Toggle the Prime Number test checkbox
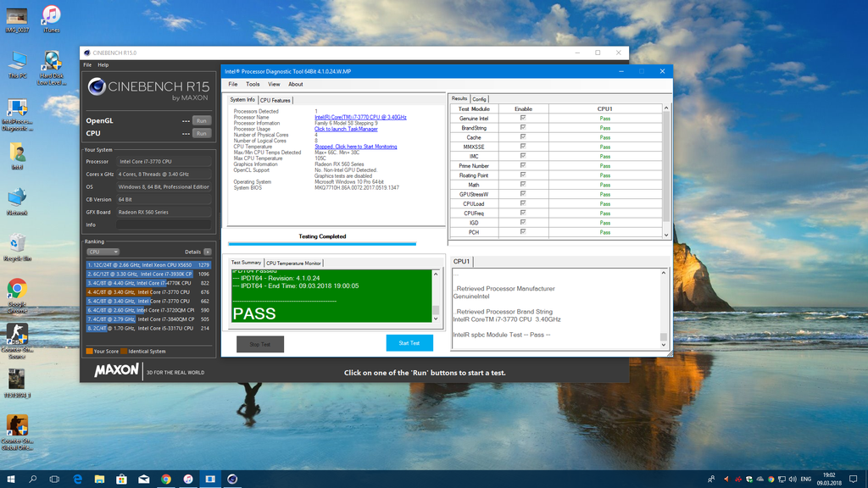Image resolution: width=868 pixels, height=488 pixels. tap(522, 165)
